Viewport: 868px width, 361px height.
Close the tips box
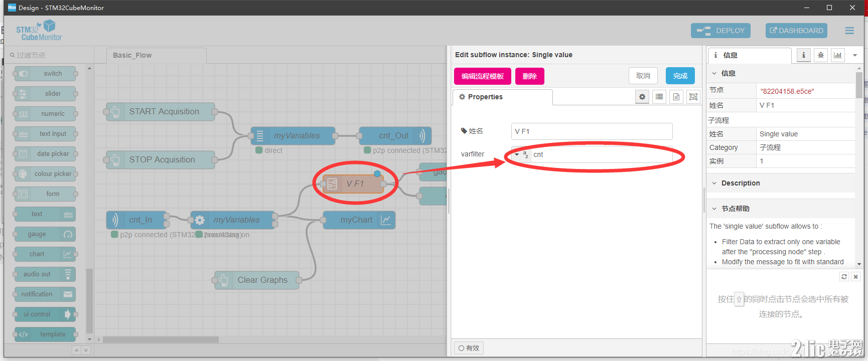856,277
